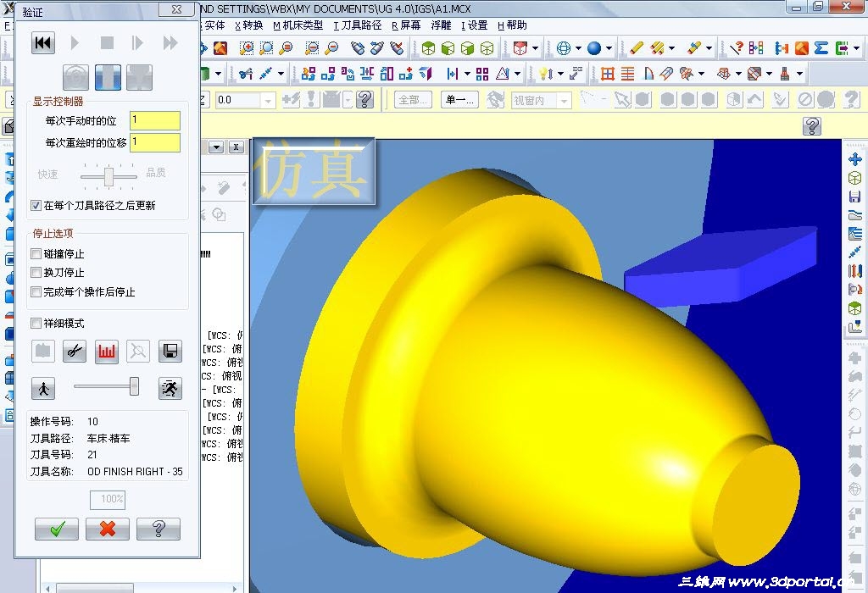Screen dimensions: 868x593
Task: Click the blue Sigma statistics icon
Action: click(x=821, y=48)
